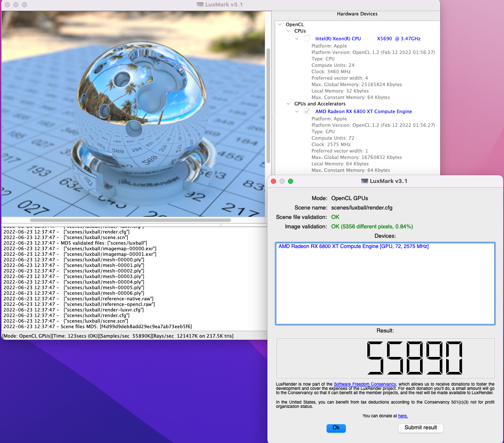Image resolution: width=504 pixels, height=443 pixels.
Task: Click the Submit result button
Action: (x=420, y=428)
